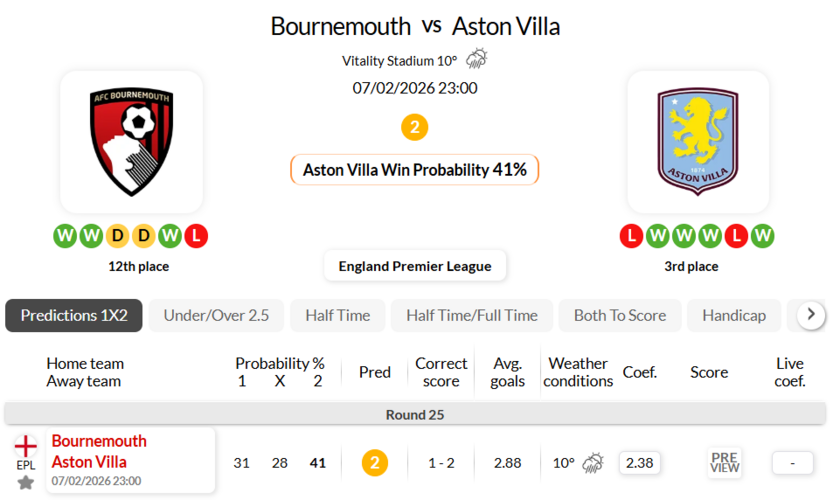
Task: Select the Predictions 1X2 tab
Action: 74,315
